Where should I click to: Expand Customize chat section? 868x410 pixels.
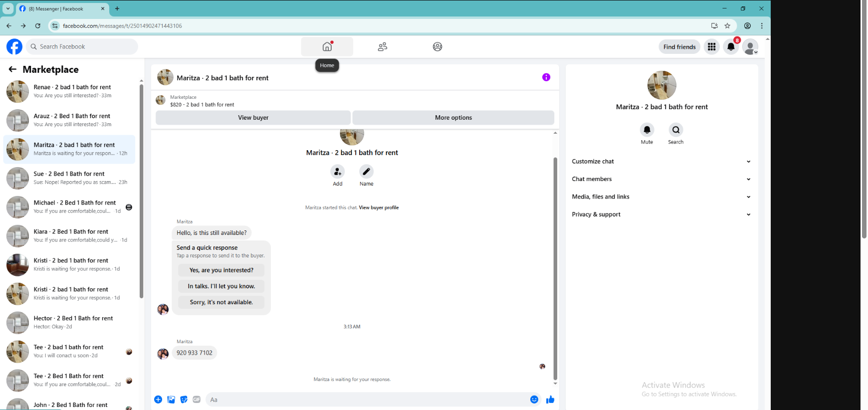click(661, 162)
